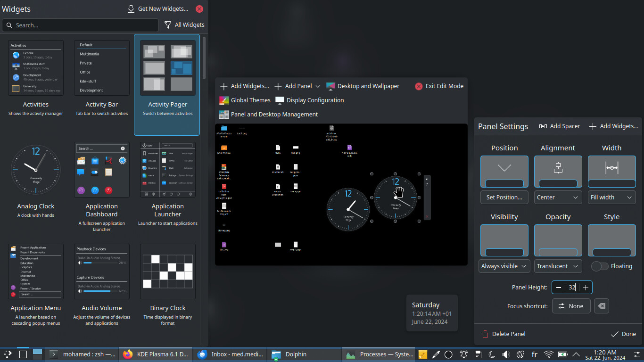Viewport: 644px width, 362px height.
Task: Expand the Add Panel dropdown arrow
Action: pyautogui.click(x=317, y=86)
